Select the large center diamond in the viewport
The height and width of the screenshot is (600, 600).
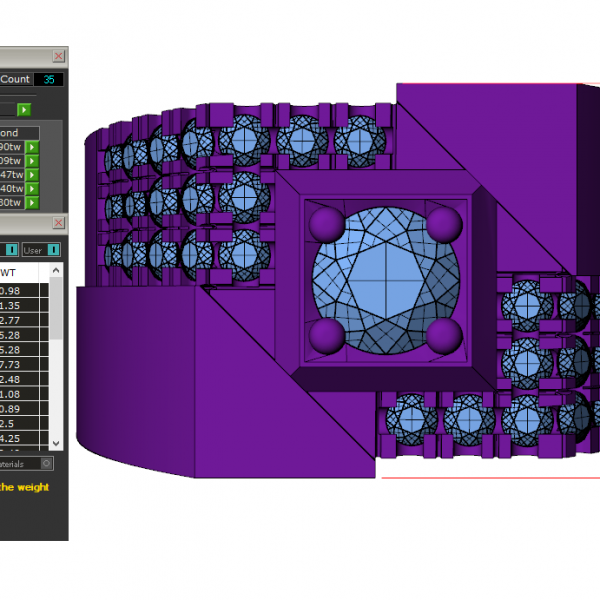pos(386,279)
